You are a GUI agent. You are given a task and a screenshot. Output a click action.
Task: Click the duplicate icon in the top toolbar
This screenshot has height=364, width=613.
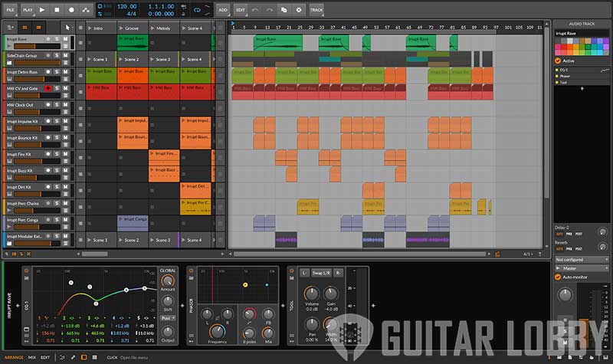coord(284,10)
